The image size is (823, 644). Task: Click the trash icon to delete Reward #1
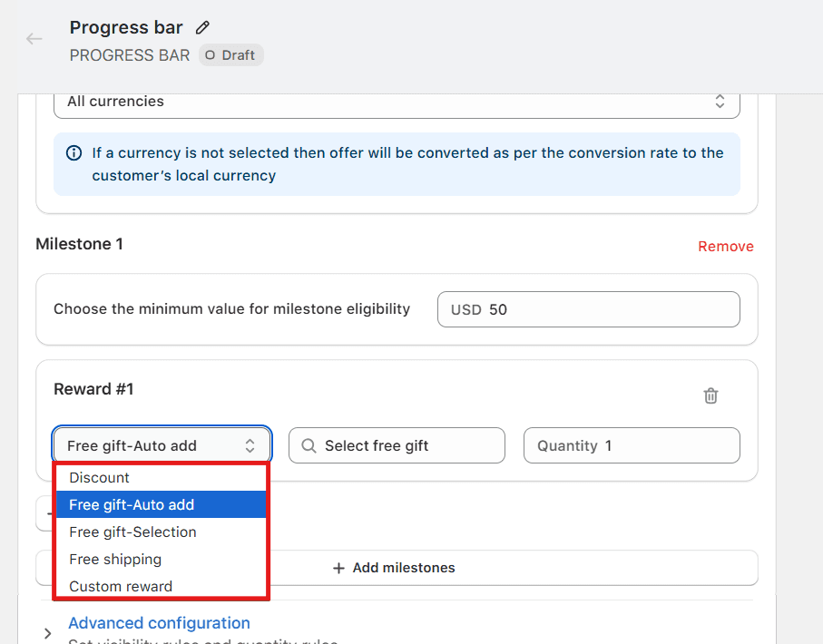pos(710,395)
